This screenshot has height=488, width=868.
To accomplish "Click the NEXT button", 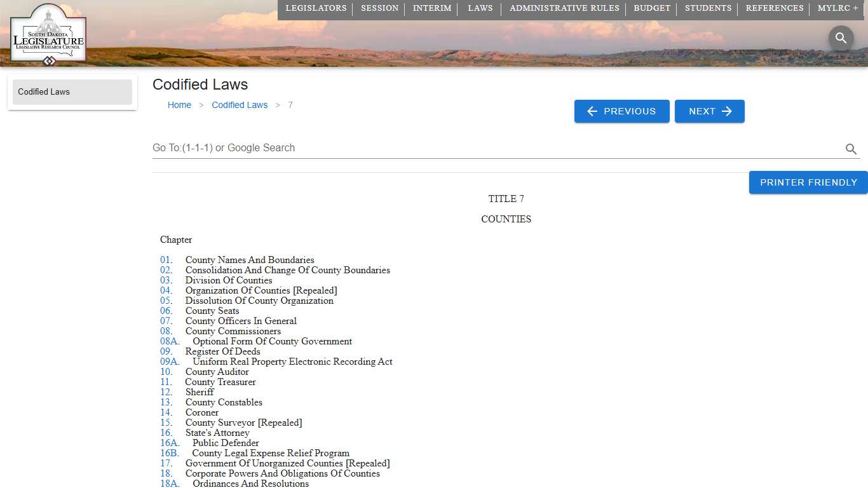I will point(710,111).
